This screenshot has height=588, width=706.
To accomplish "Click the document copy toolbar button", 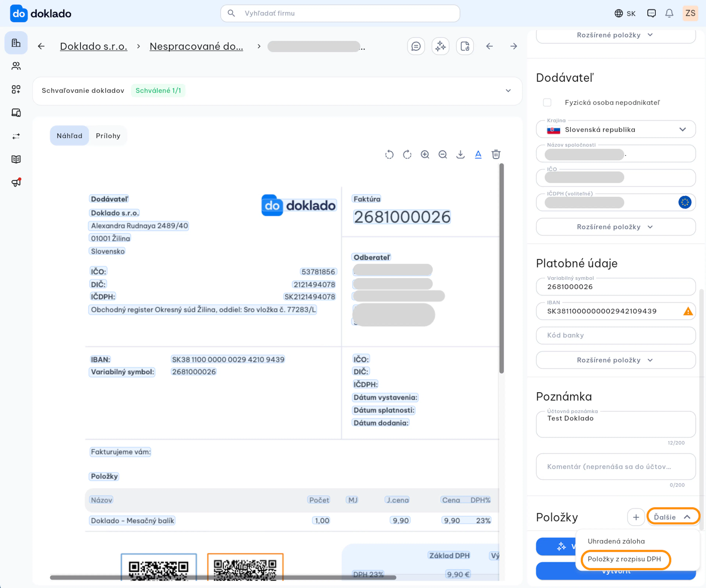I will click(x=465, y=46).
